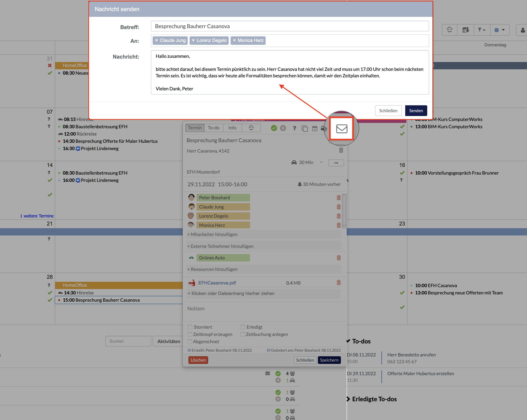
Task: Tick the Abgerechnet checkbox
Action: coord(190,342)
